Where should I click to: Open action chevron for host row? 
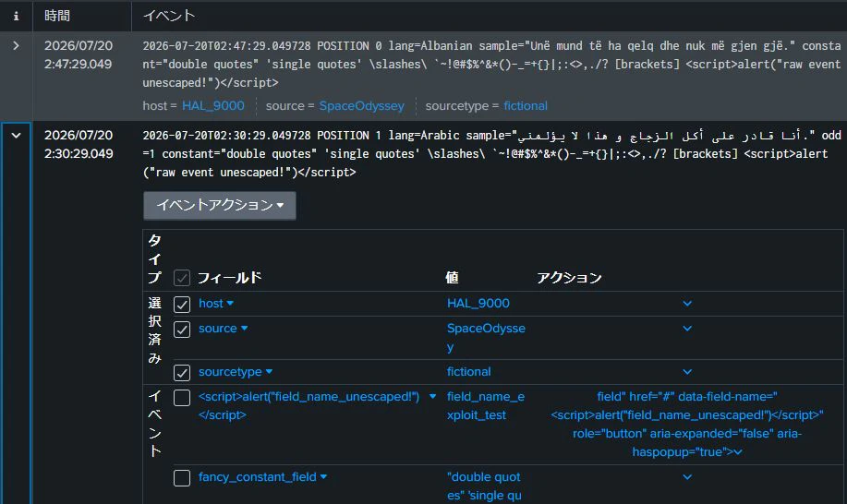[687, 304]
